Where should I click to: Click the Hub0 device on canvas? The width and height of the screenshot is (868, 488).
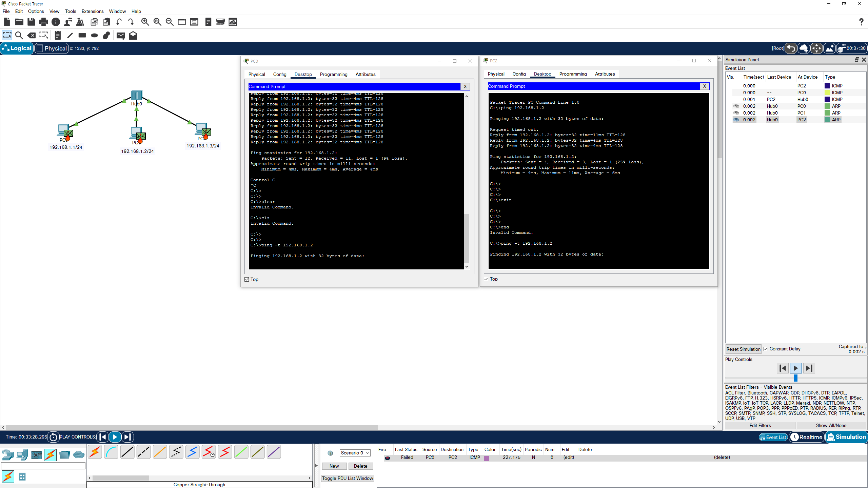click(136, 96)
